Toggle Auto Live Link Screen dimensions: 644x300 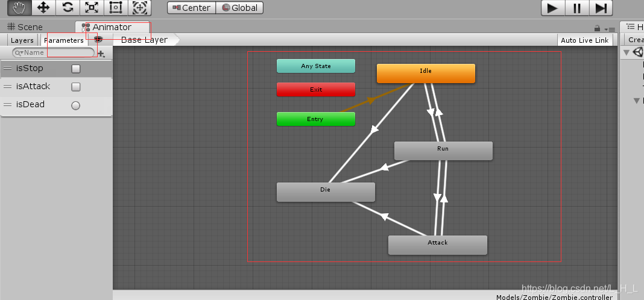[585, 40]
